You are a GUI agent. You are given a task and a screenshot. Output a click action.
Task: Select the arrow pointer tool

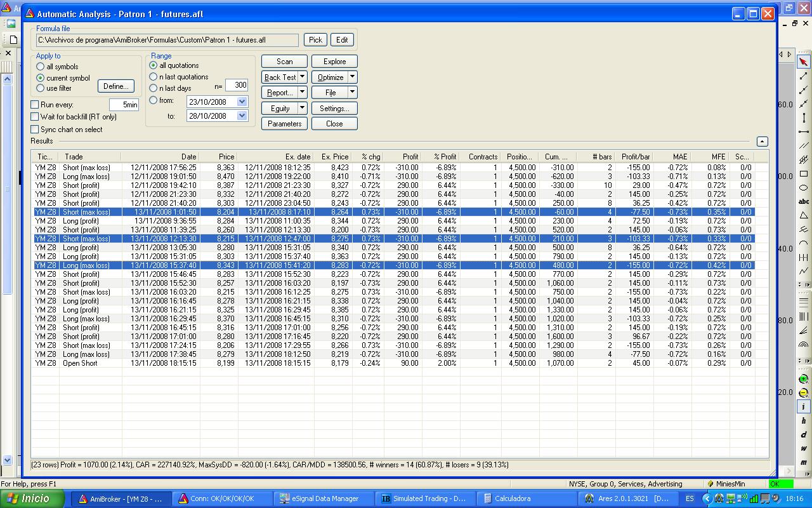pyautogui.click(x=803, y=62)
